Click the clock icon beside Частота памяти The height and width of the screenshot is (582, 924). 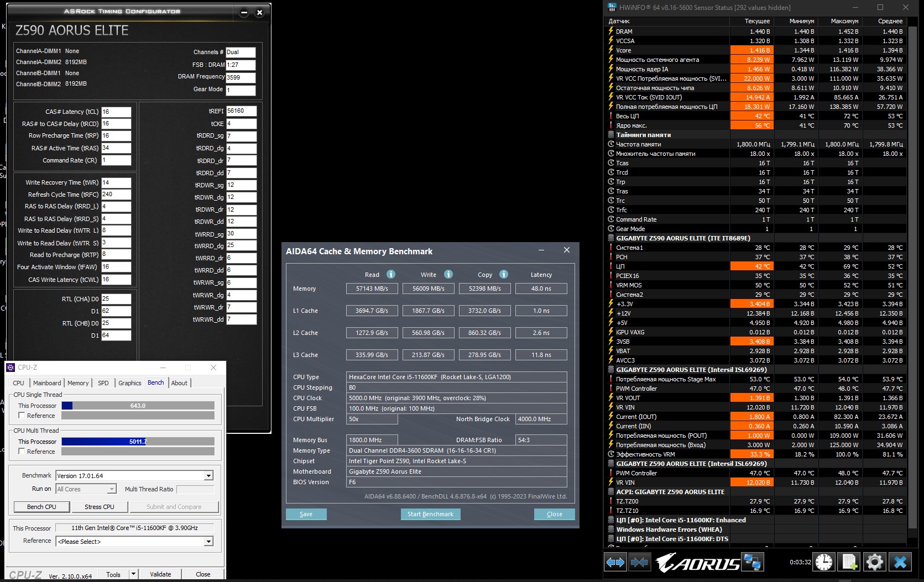point(611,144)
